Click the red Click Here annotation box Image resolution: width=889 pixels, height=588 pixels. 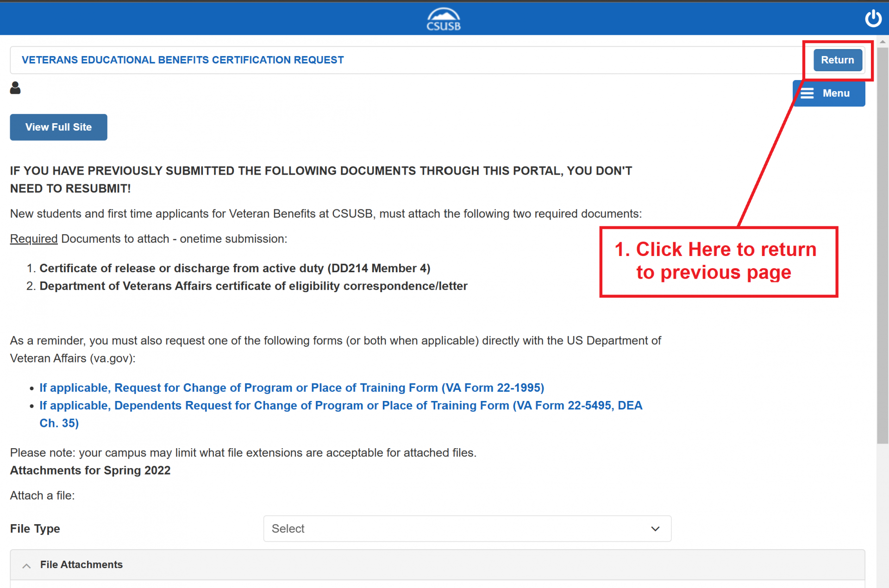point(718,262)
